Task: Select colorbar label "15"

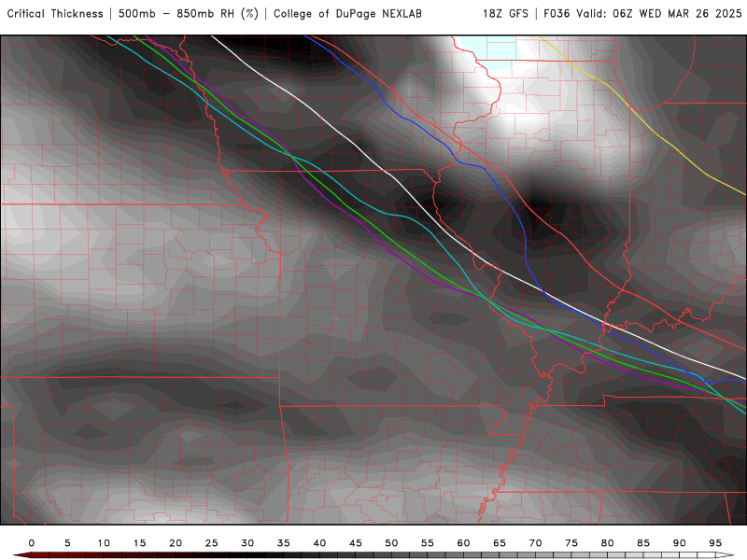Action: [x=139, y=543]
